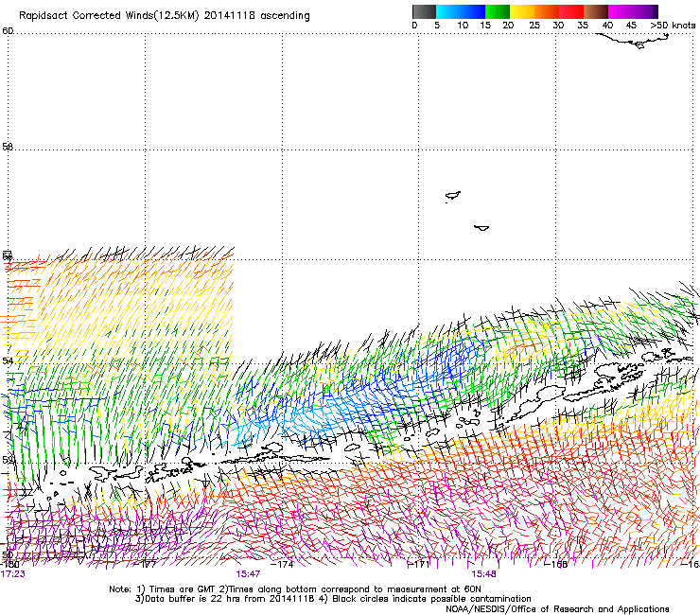Click the red 30-35 knots legend swatch

571,11
